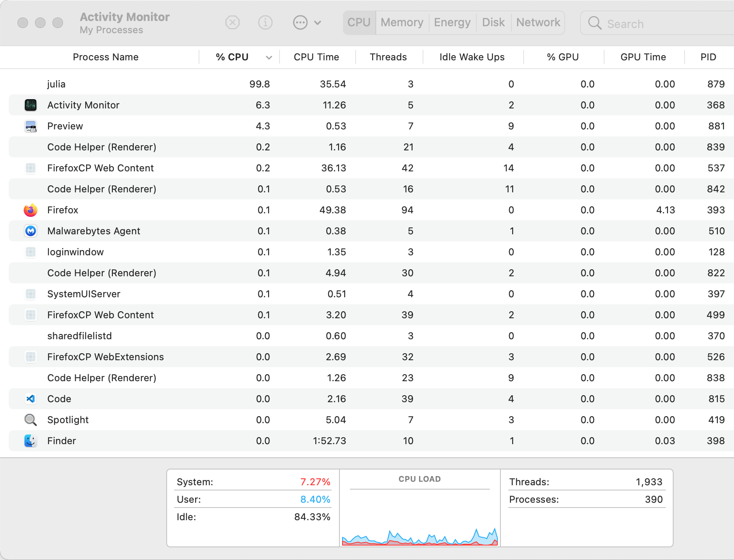Sort processes by Threads column
This screenshot has height=560, width=734.
[388, 57]
